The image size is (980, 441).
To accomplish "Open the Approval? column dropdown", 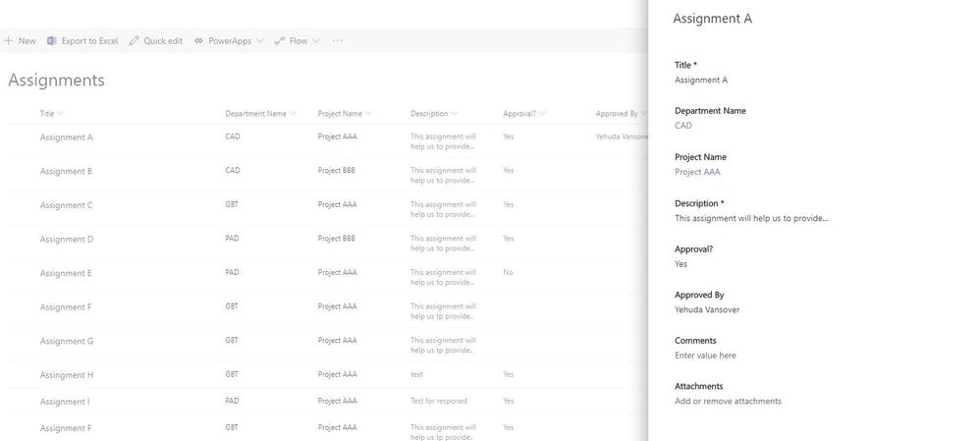I will [x=541, y=114].
